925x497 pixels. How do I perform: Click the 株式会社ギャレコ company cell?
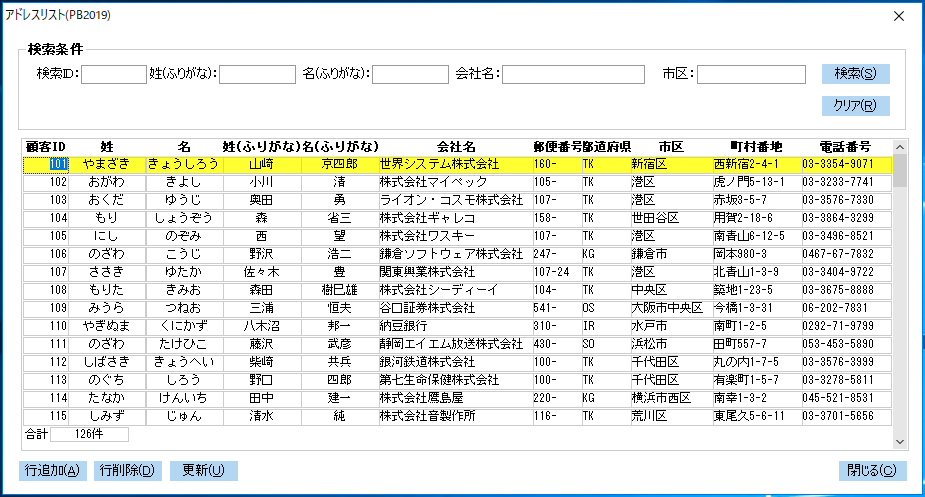coord(455,218)
